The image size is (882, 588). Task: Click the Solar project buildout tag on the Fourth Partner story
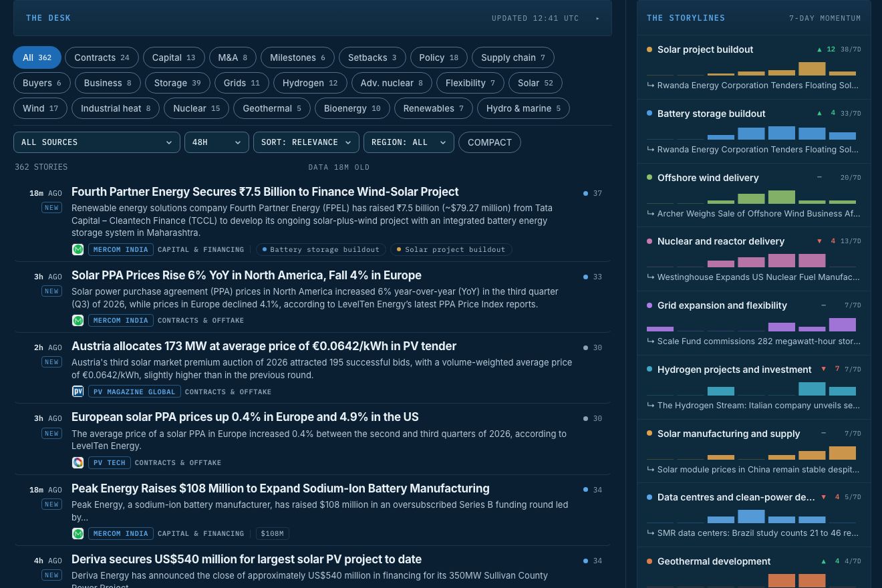click(x=451, y=249)
